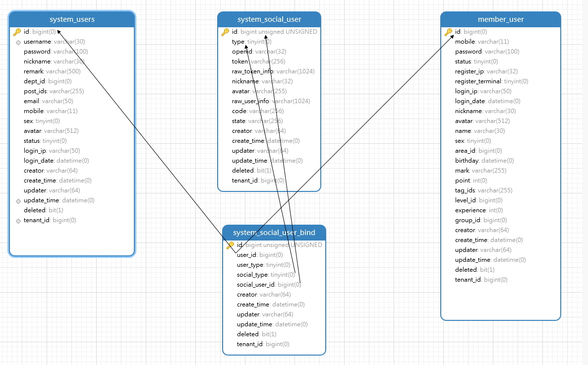Click the avatar varchar(512) field in member_user
588x365 pixels.
482,121
